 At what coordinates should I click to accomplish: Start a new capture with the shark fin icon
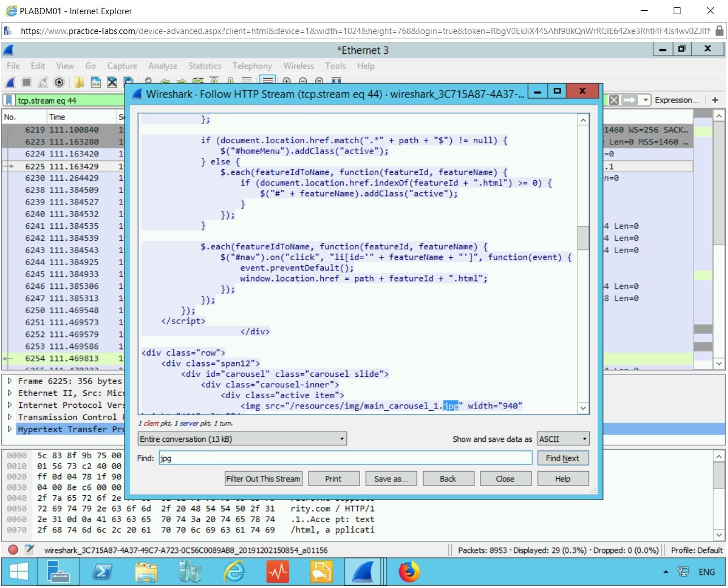(10, 83)
